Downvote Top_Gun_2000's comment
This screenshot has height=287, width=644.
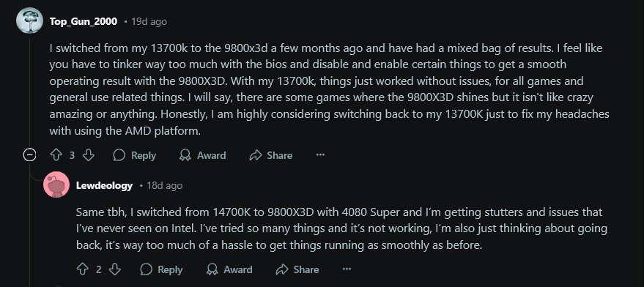click(x=89, y=155)
